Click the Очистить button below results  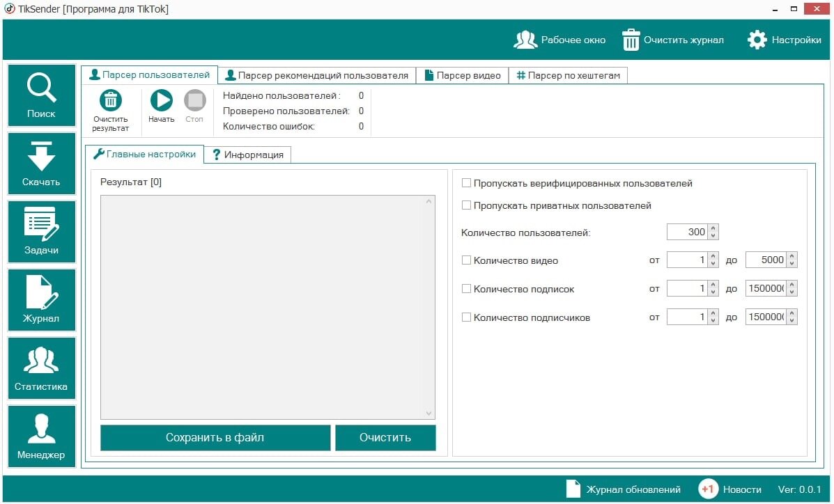pyautogui.click(x=385, y=438)
